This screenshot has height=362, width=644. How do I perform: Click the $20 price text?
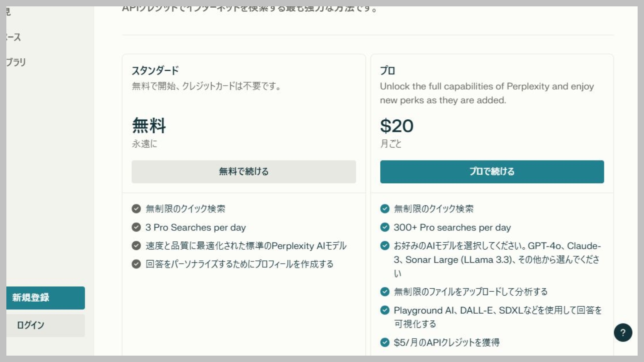tap(397, 126)
